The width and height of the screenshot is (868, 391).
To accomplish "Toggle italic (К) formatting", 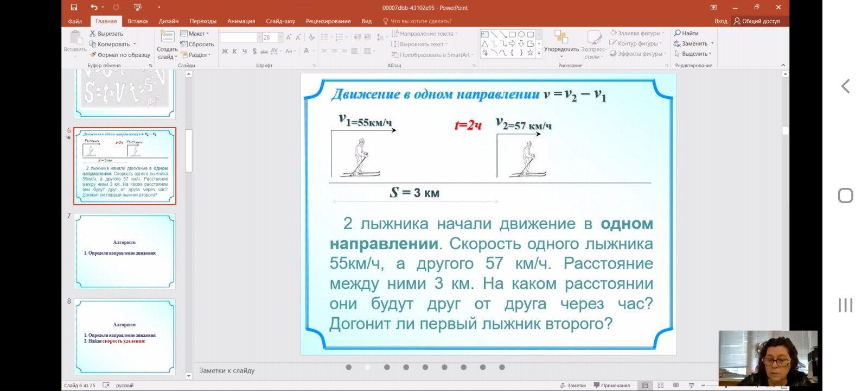I will coord(234,52).
